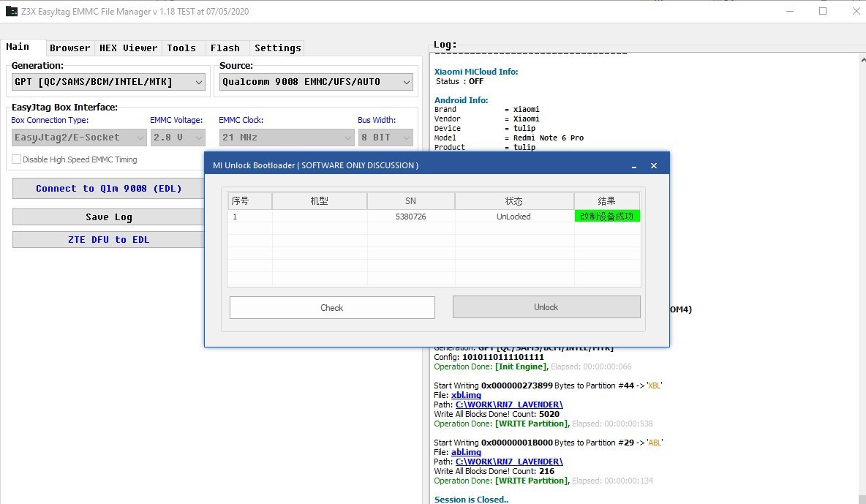Open the Settings tab
Image resolution: width=866 pixels, height=504 pixels.
278,48
